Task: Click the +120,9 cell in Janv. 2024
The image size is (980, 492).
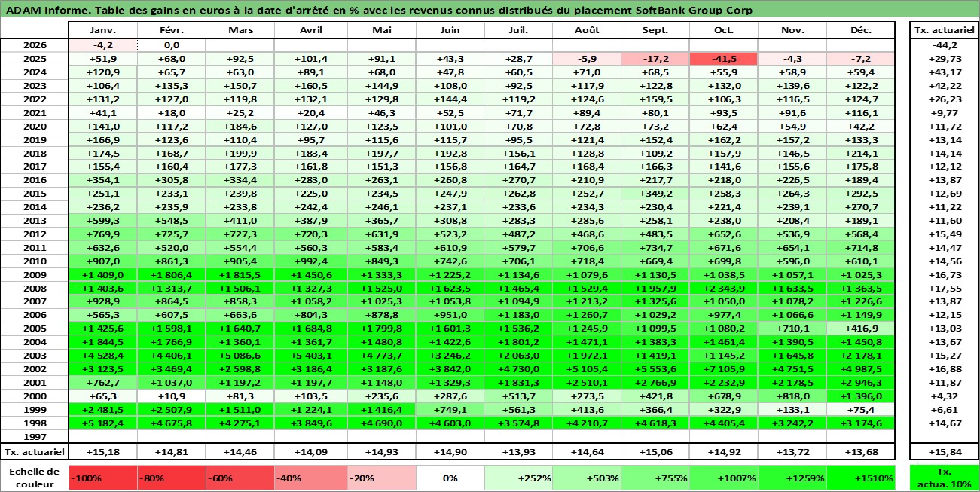Action: pos(102,72)
